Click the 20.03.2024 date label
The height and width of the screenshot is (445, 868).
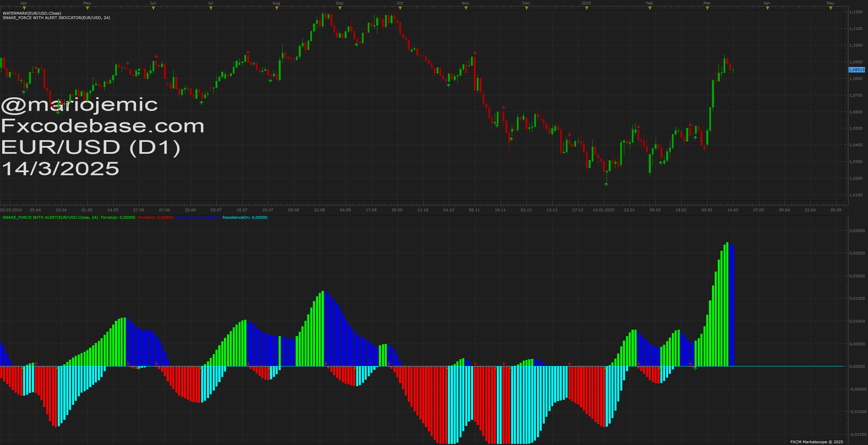coord(11,210)
